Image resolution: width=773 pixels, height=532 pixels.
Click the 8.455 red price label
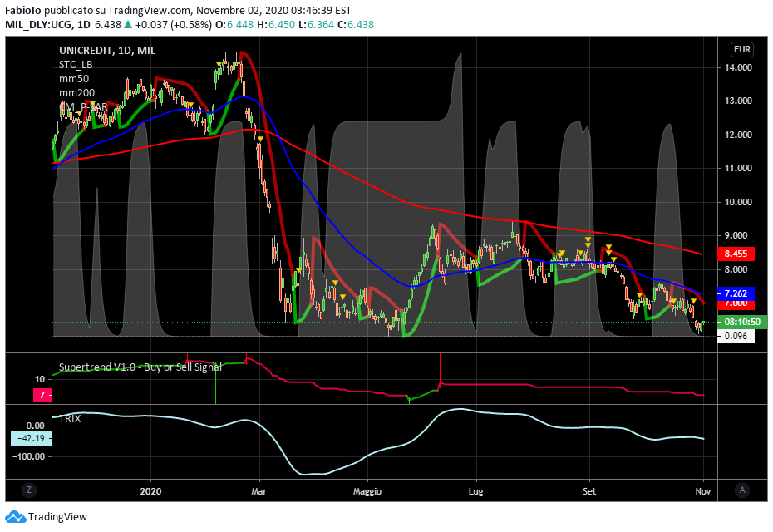[x=736, y=254]
